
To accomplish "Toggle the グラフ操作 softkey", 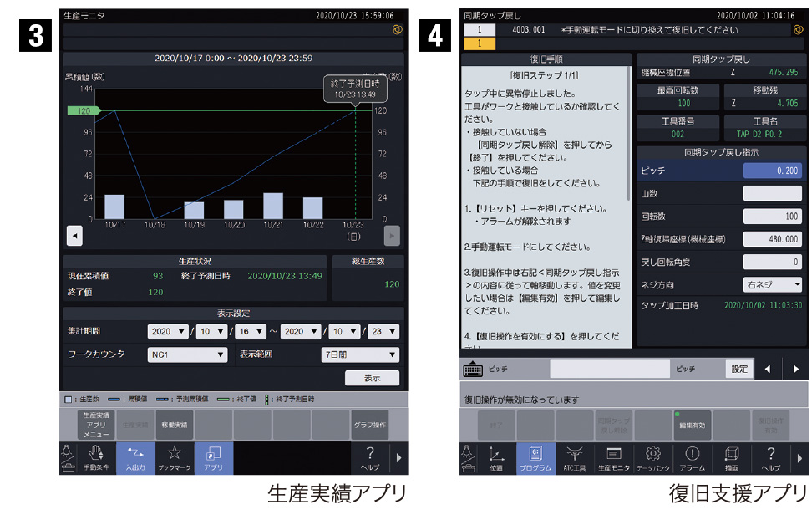I will tap(368, 425).
